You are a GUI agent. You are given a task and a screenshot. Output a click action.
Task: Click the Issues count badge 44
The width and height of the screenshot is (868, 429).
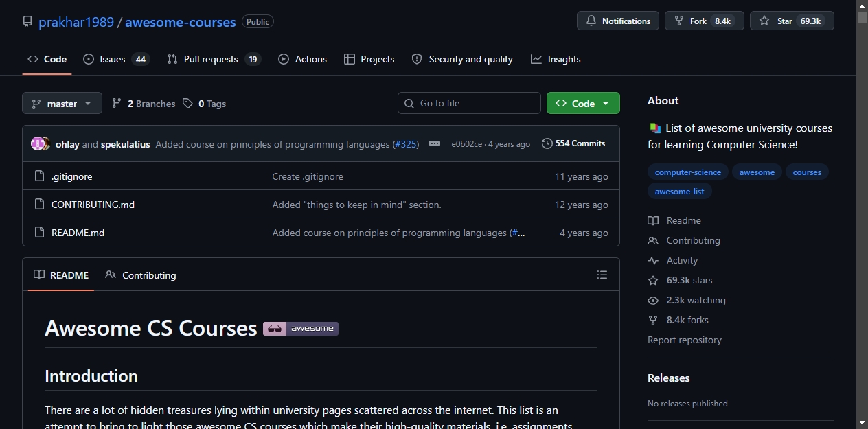pyautogui.click(x=140, y=59)
